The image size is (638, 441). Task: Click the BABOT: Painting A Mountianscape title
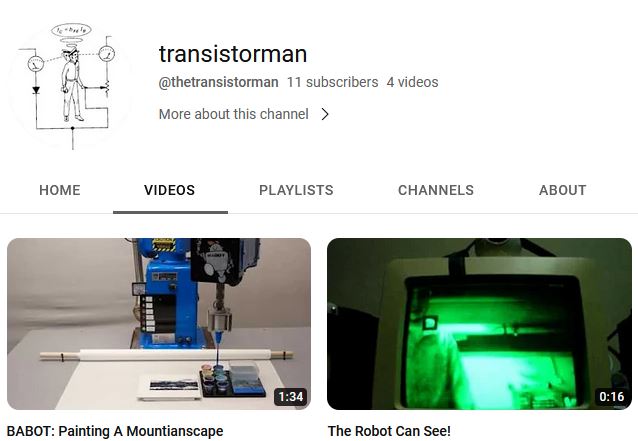click(x=115, y=431)
